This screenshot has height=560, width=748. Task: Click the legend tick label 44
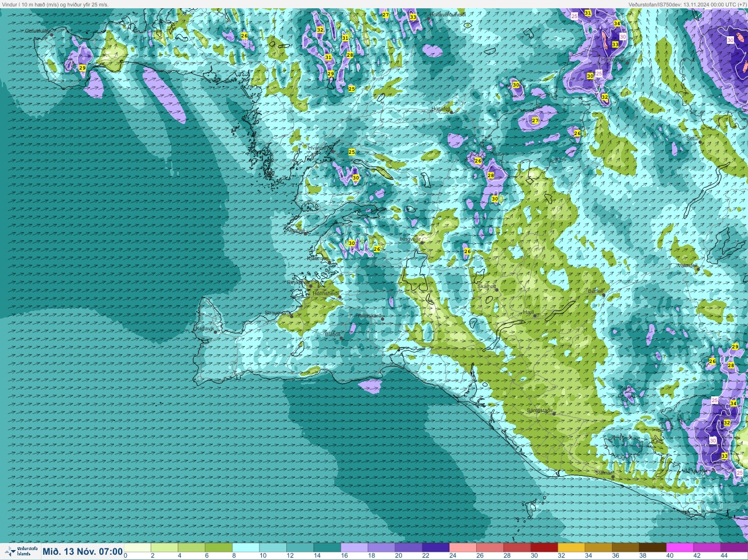[723, 555]
